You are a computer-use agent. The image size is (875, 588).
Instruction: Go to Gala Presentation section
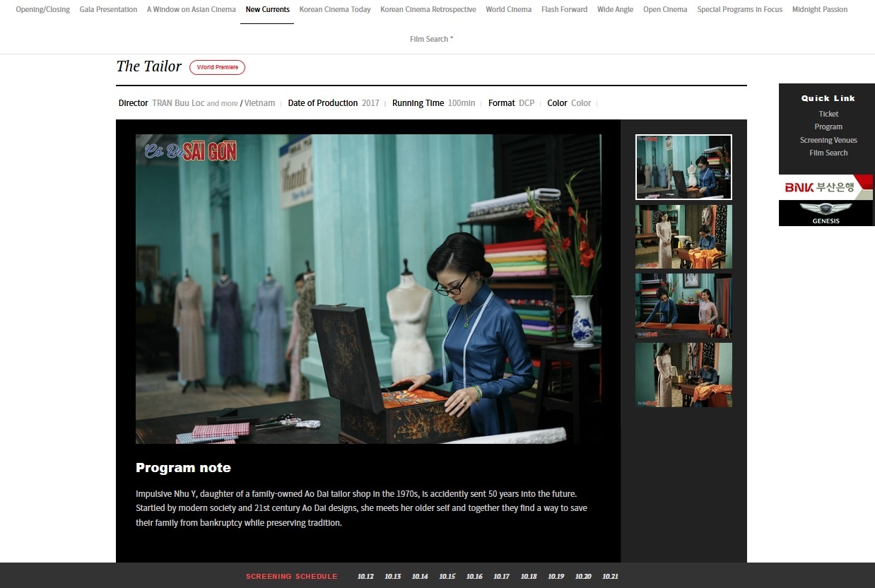tap(108, 10)
